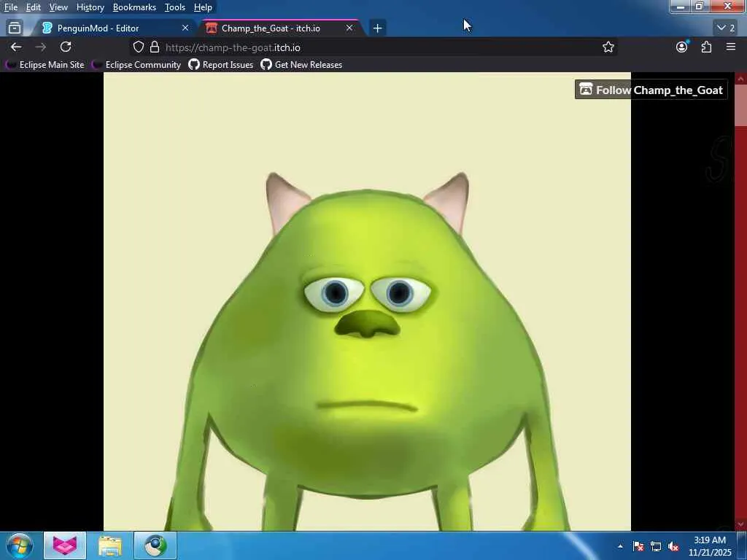This screenshot has width=747, height=560.
Task: Close the Champ_the_Goat itch.io tab
Action: tap(349, 28)
